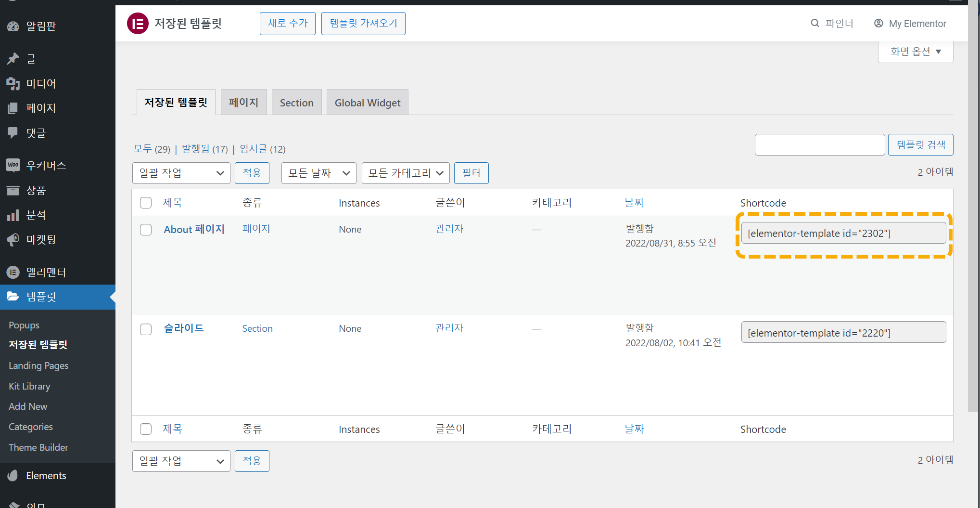Check the About 페이지 row checkbox
The height and width of the screenshot is (508, 980).
click(146, 230)
